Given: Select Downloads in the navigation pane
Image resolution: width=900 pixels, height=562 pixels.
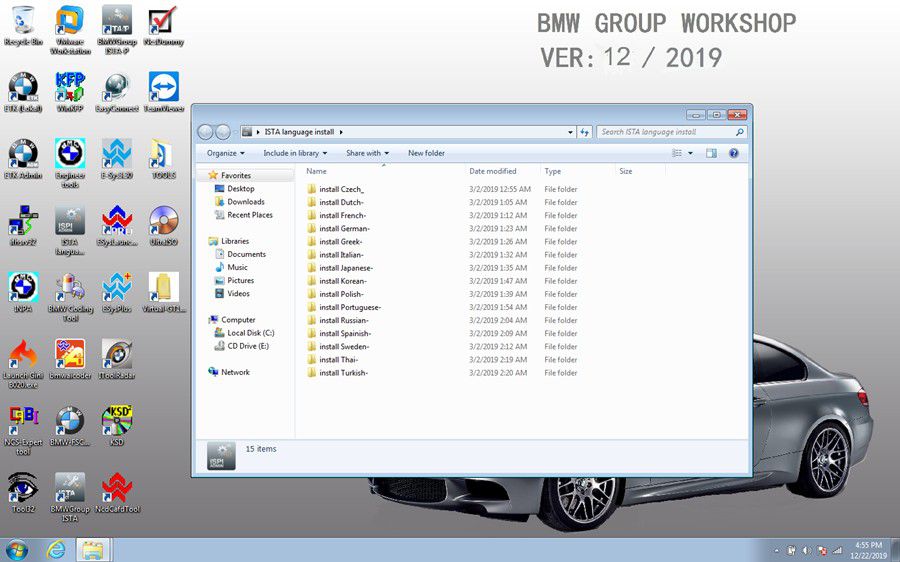Looking at the screenshot, I should click(x=246, y=202).
